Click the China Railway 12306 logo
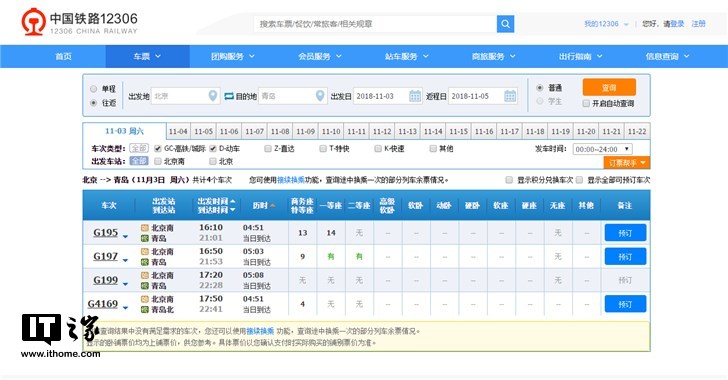The width and height of the screenshot is (728, 380). [79, 22]
